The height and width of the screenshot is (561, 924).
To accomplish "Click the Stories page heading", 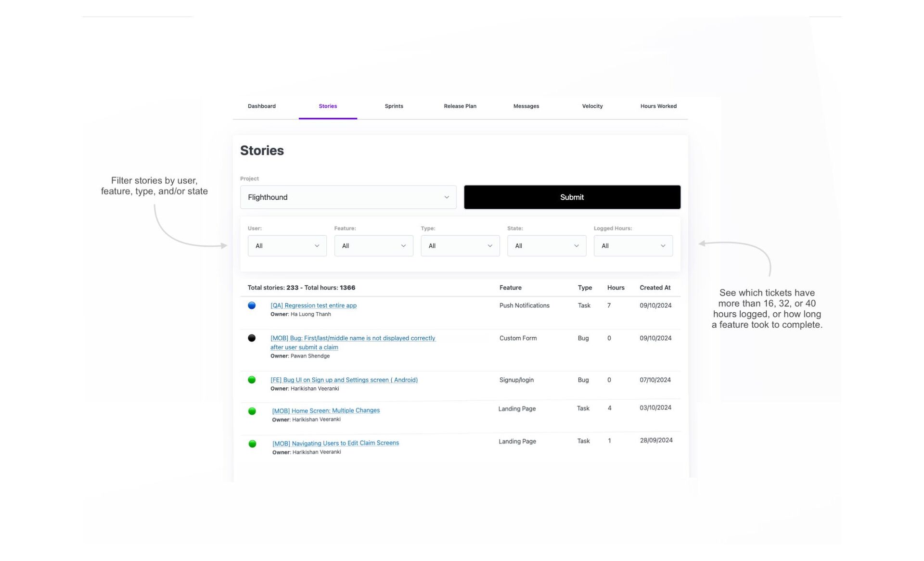I will coord(262,151).
